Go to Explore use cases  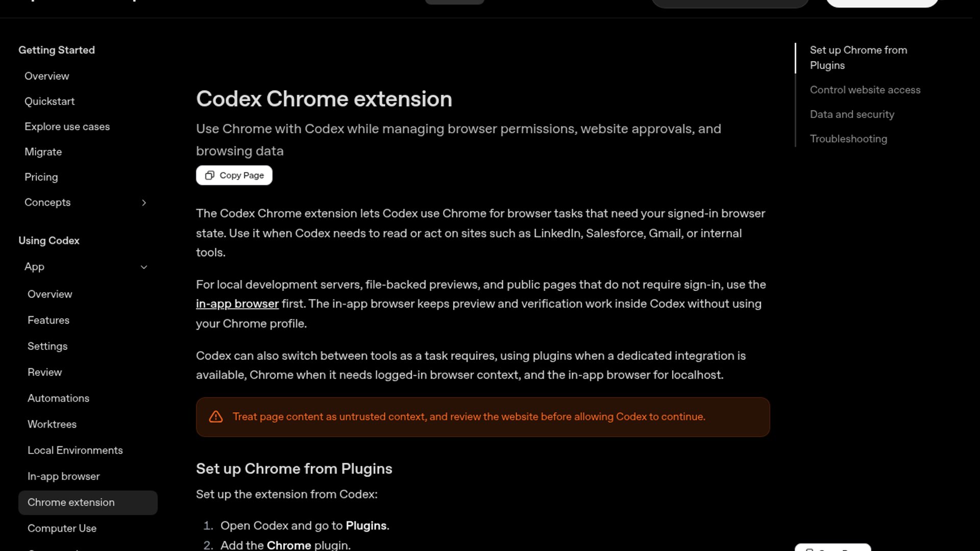click(67, 127)
